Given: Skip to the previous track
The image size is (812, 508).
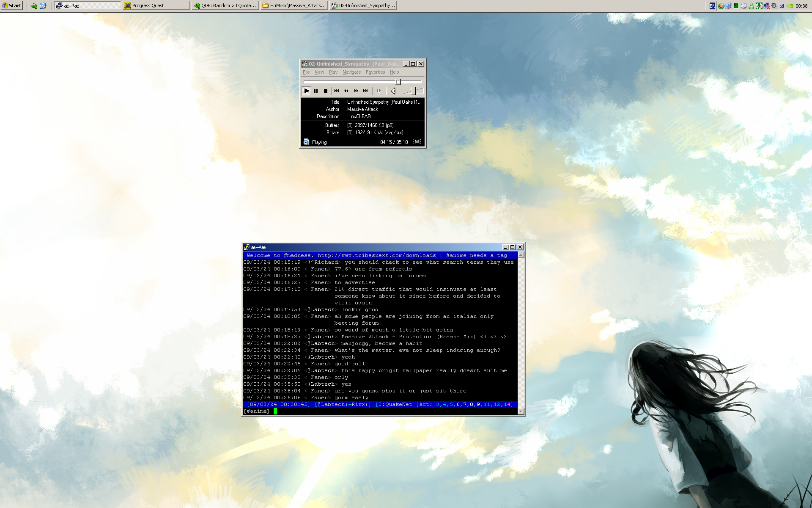Looking at the screenshot, I should coord(336,91).
